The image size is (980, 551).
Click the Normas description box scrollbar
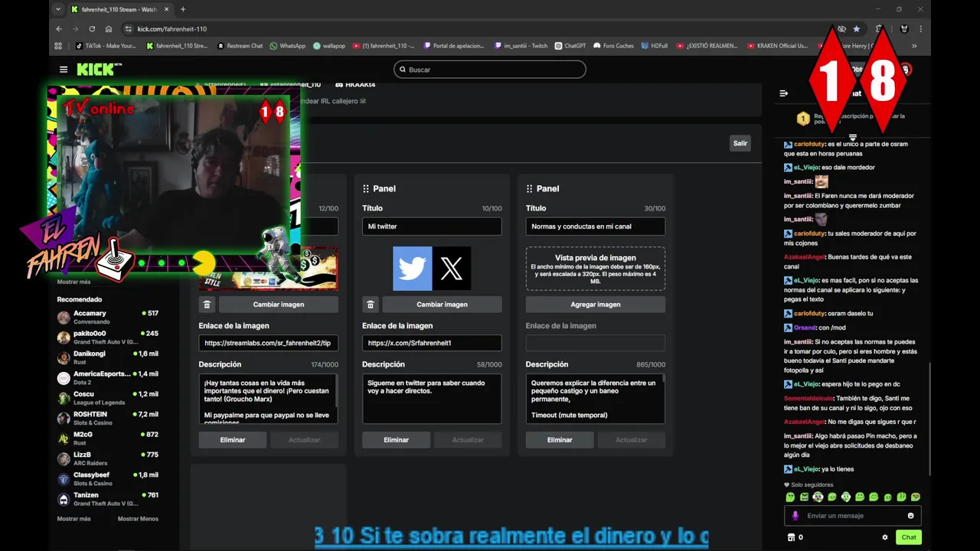tap(663, 380)
